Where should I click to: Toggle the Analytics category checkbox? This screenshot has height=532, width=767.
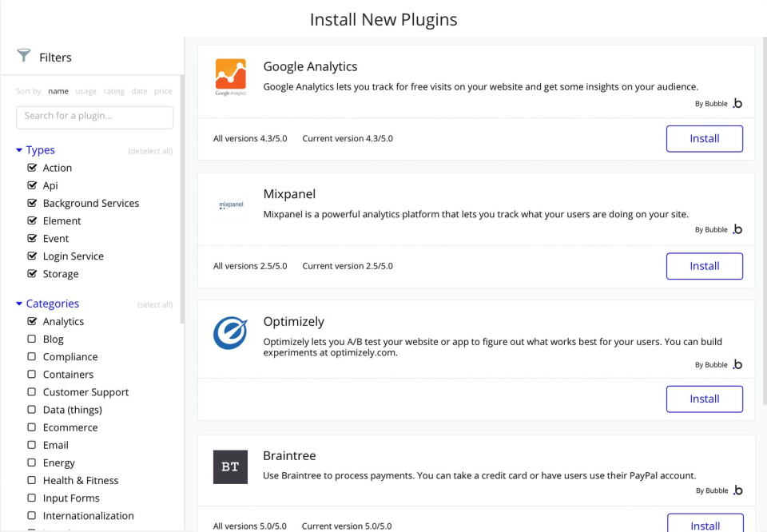(32, 321)
